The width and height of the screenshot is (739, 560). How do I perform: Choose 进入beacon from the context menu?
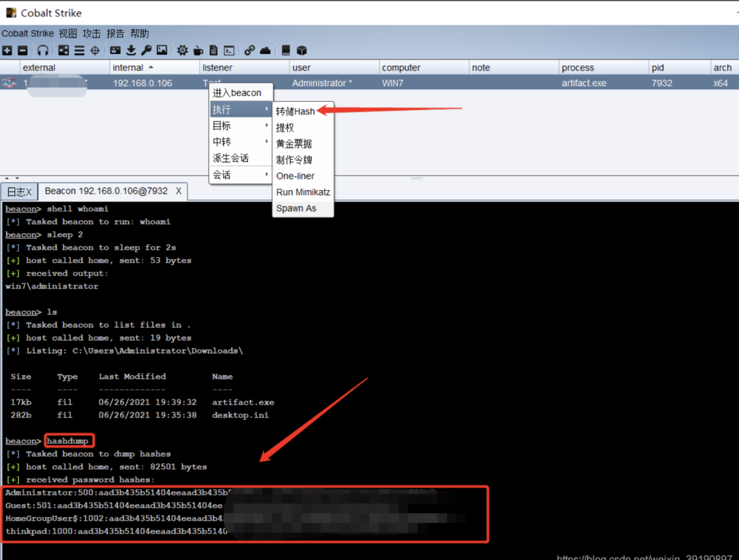pyautogui.click(x=241, y=93)
